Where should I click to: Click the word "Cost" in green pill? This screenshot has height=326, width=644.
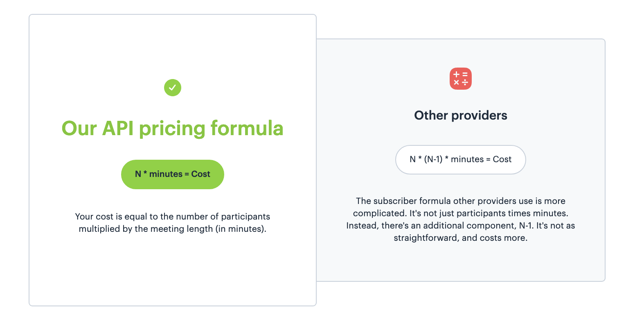200,174
